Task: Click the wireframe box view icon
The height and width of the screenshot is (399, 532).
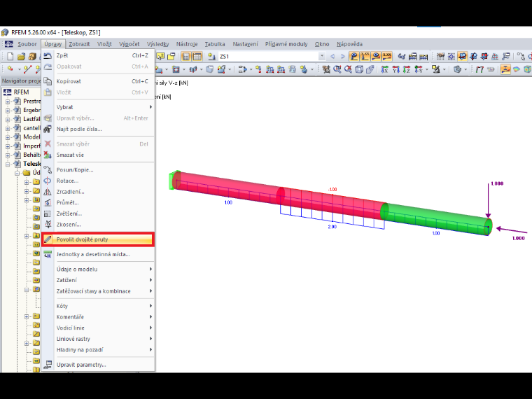Action: (x=359, y=69)
